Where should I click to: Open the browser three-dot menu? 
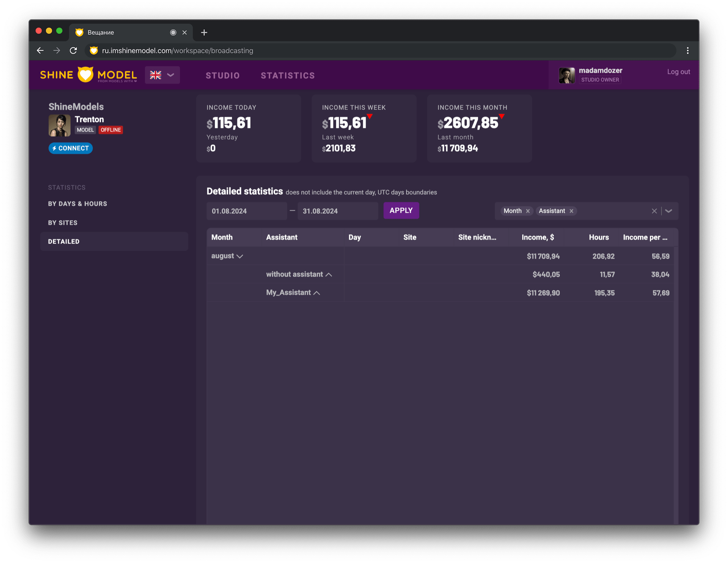687,51
